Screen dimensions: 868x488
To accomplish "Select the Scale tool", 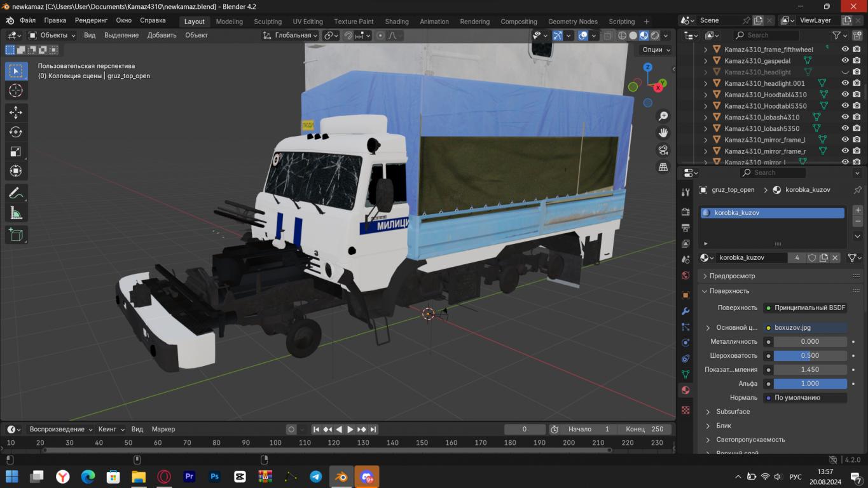I will coord(16,152).
